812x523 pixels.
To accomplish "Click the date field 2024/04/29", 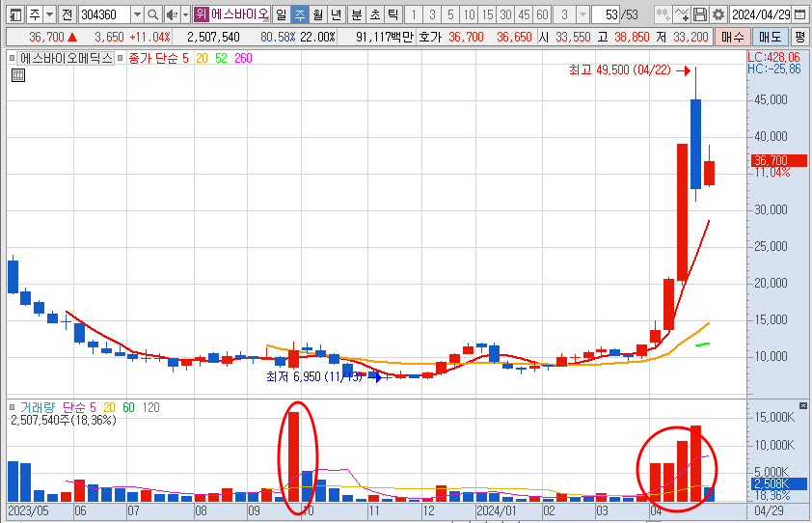I will (x=761, y=14).
